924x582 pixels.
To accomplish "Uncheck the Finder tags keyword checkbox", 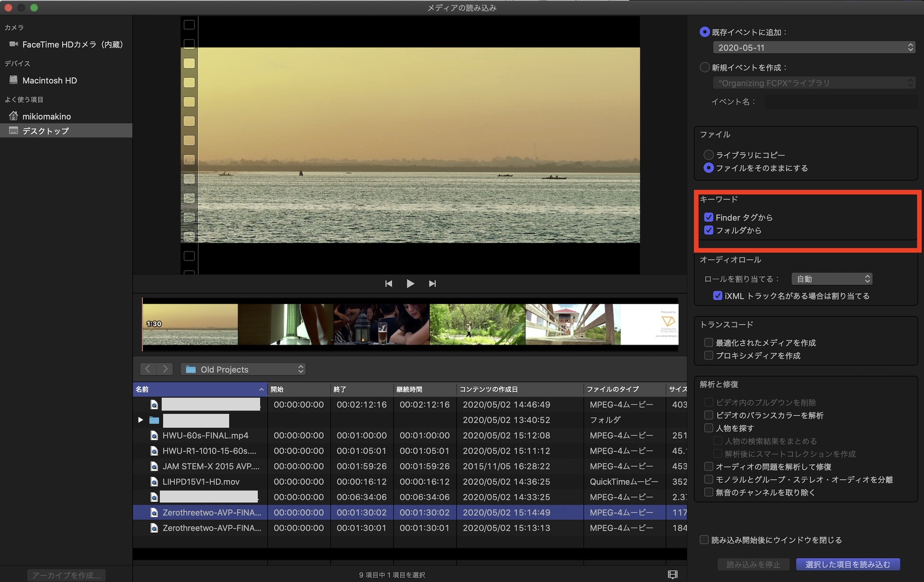I will tap(709, 217).
